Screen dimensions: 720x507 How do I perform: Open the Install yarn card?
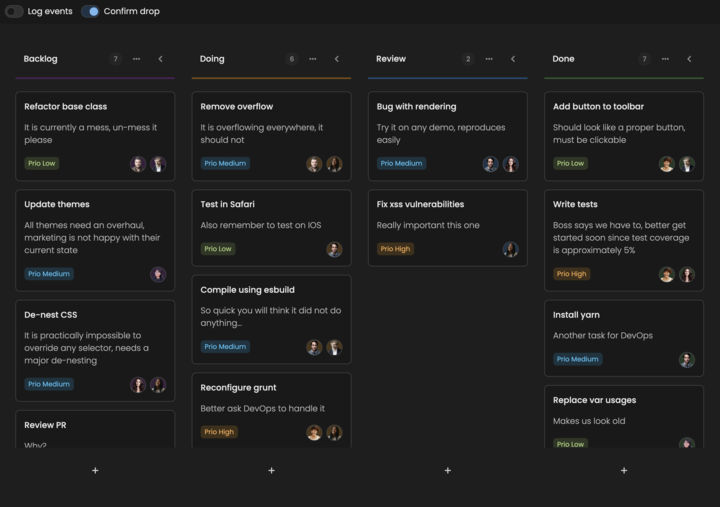[x=623, y=337]
